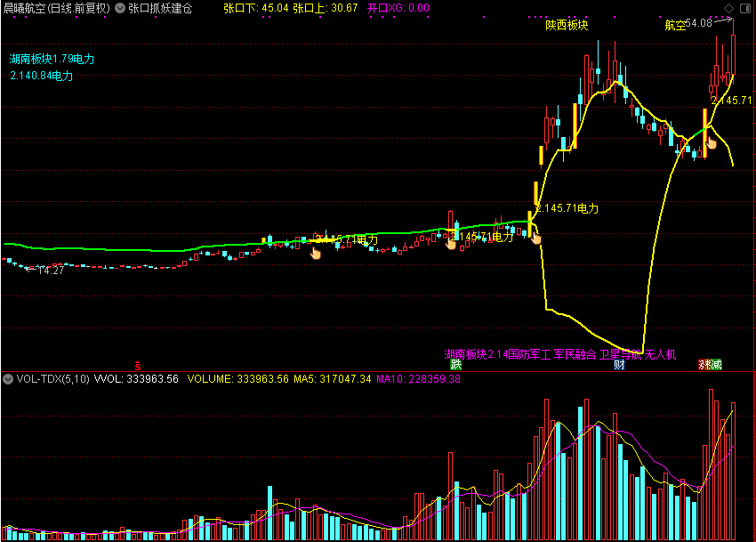This screenshot has height=542, width=756.
Task: Click the 14.27 low price label
Action: click(51, 271)
